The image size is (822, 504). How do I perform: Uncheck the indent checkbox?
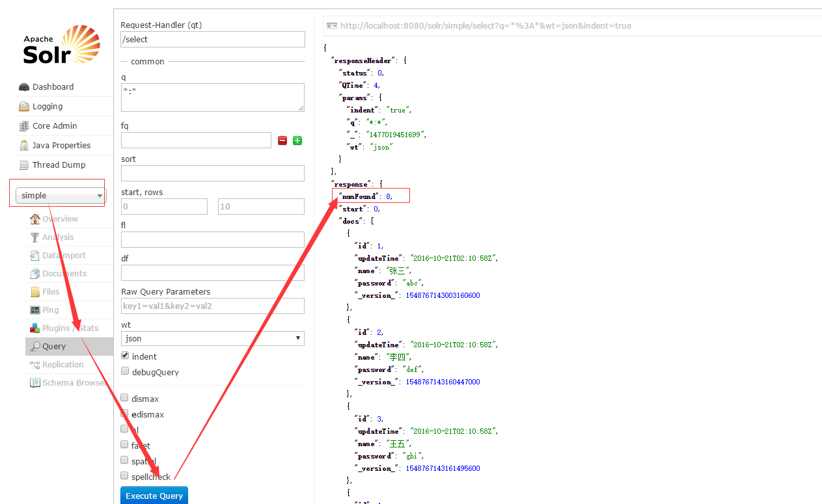[x=125, y=356]
